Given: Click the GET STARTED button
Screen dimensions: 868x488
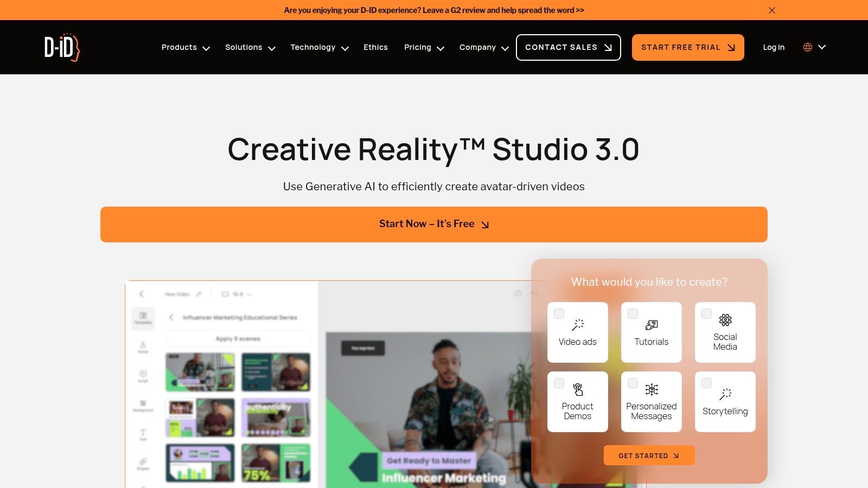Looking at the screenshot, I should 649,455.
